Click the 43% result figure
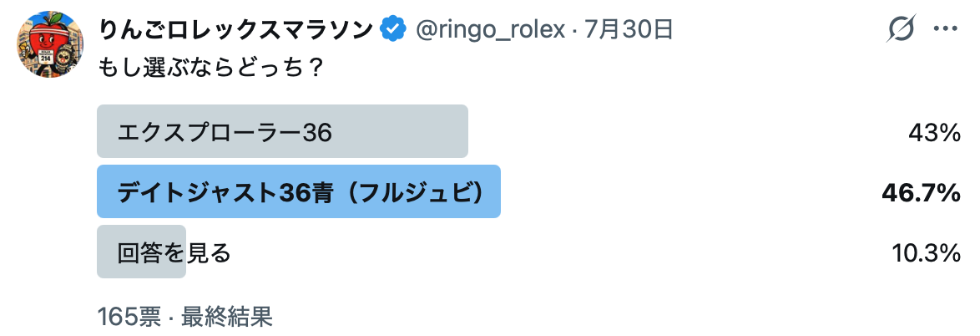 (x=934, y=132)
